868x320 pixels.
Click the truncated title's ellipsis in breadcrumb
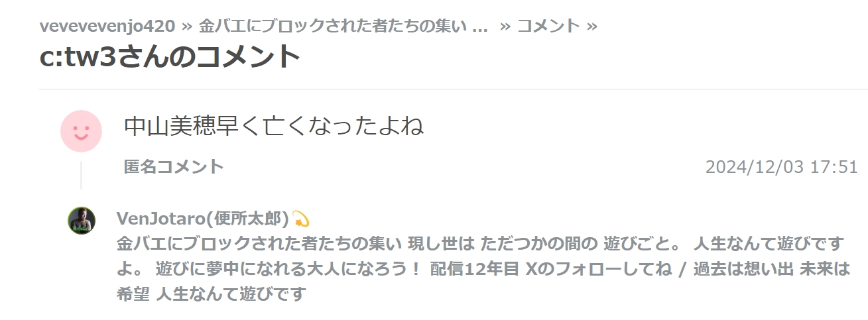pyautogui.click(x=481, y=28)
